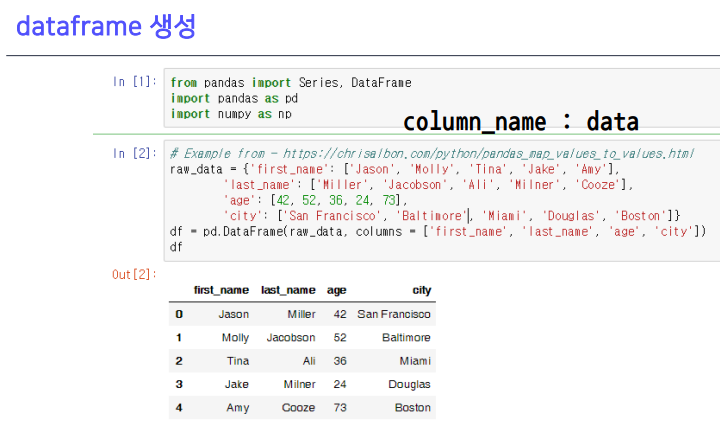Click the age value 42 cell
This screenshot has width=720, height=429.
pos(340,314)
